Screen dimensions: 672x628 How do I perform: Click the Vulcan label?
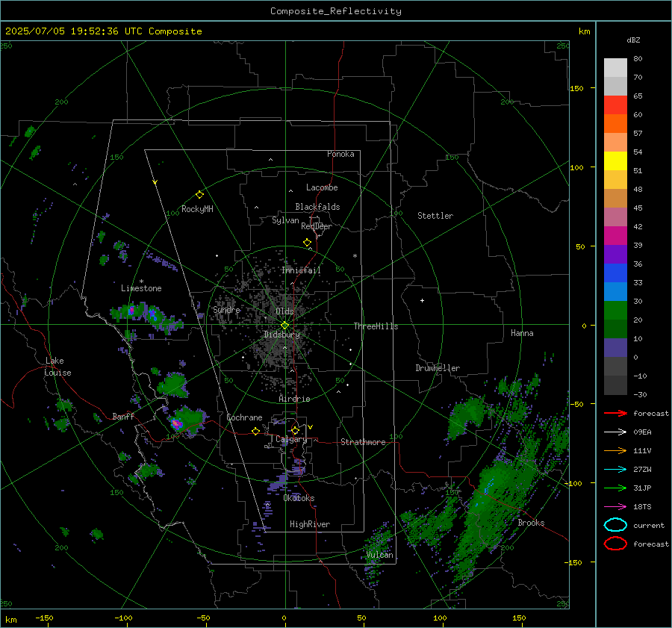[x=380, y=555]
